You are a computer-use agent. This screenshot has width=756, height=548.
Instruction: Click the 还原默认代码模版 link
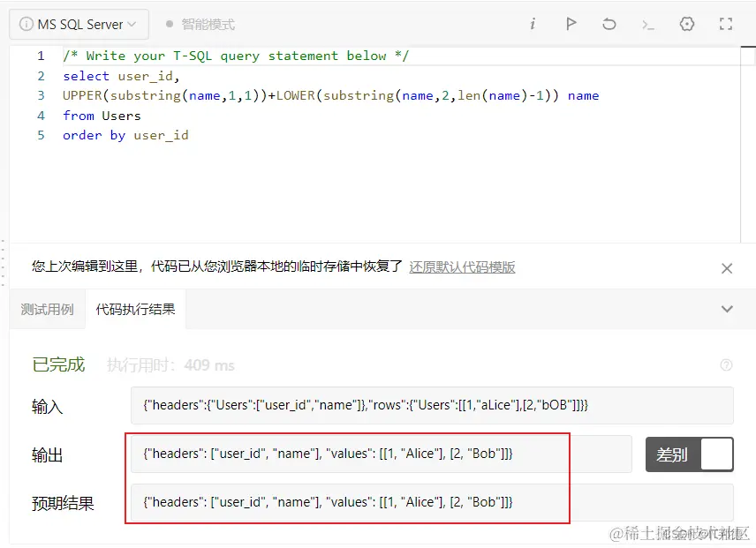462,266
